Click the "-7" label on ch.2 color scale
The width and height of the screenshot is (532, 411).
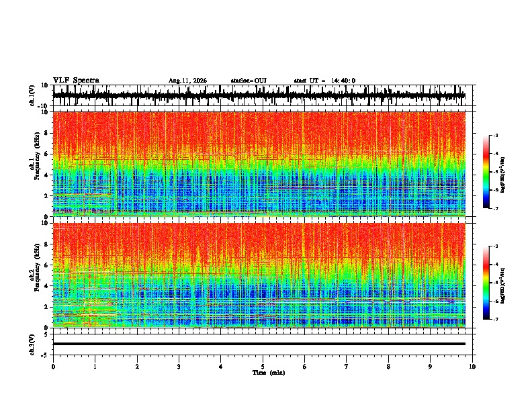tap(496, 319)
